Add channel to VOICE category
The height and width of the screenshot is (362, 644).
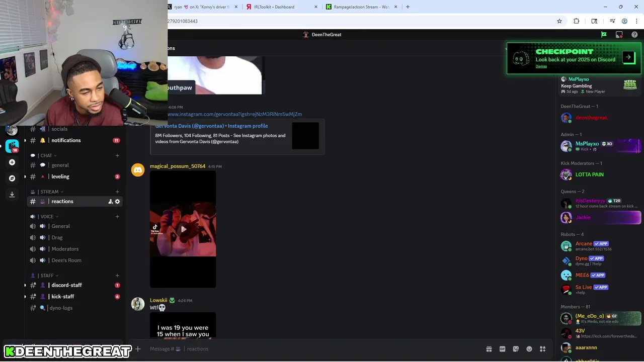117,217
